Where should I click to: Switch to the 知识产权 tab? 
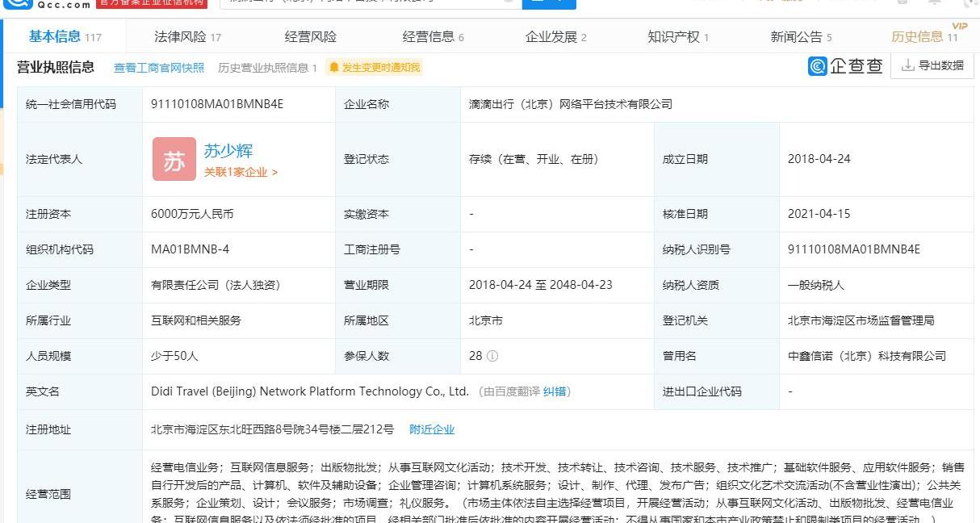[x=678, y=37]
